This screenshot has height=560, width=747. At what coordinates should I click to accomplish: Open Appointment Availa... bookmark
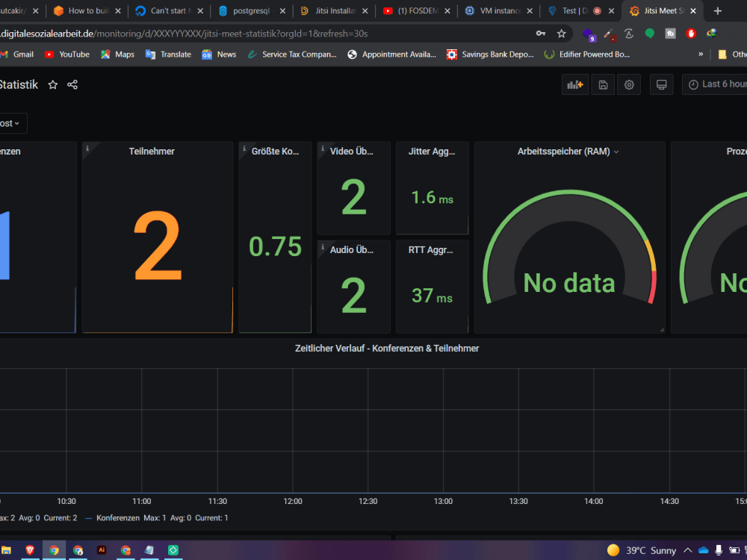click(x=391, y=55)
